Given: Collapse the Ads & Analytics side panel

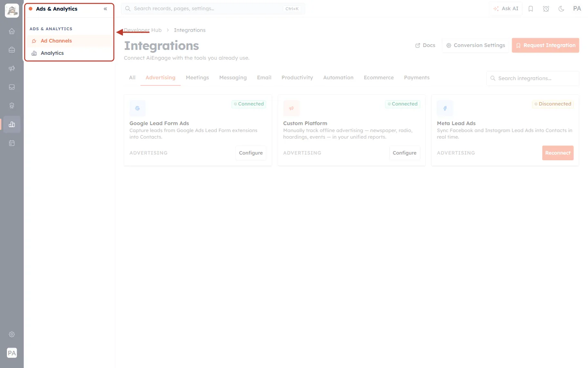Looking at the screenshot, I should [x=105, y=9].
